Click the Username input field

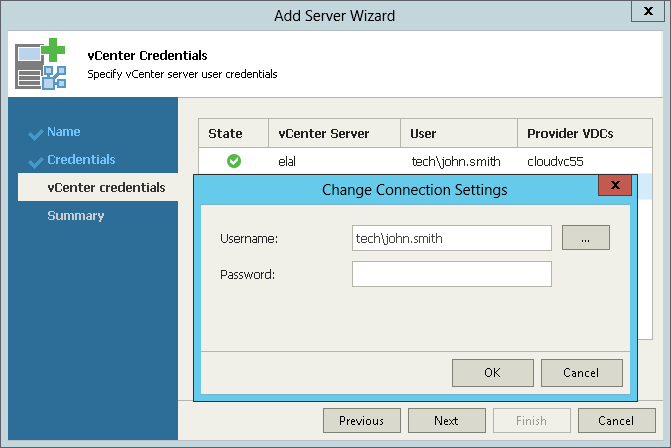point(451,238)
